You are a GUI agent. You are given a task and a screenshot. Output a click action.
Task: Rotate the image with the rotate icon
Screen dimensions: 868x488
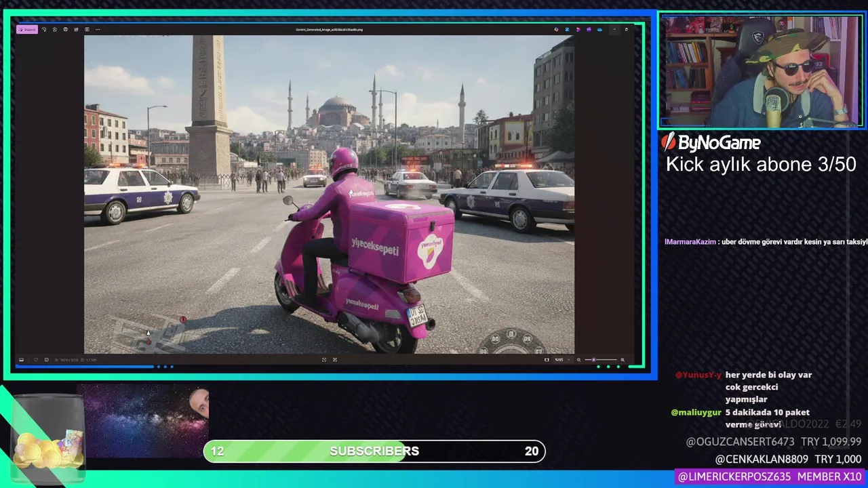click(44, 30)
